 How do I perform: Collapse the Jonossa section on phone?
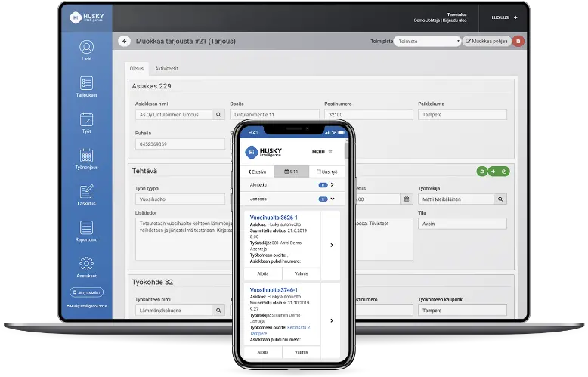(x=332, y=199)
